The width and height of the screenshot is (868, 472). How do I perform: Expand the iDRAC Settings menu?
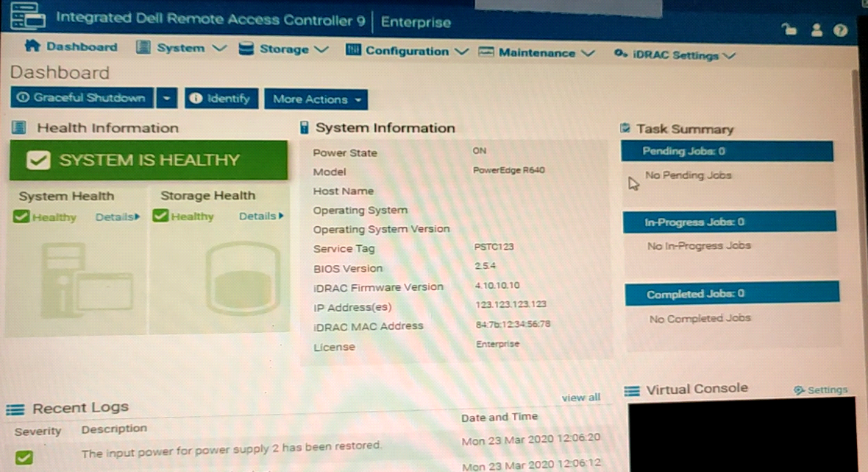[674, 55]
